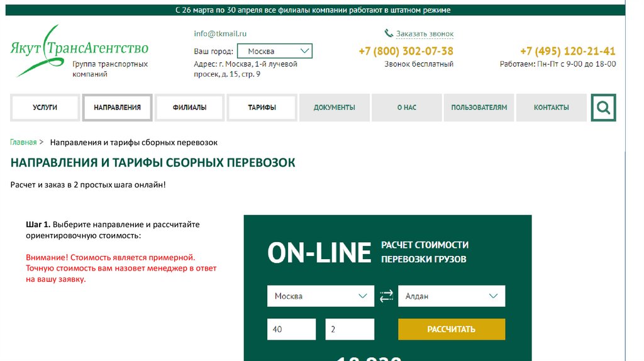Select the Направления menu item
The image size is (644, 361).
coord(117,108)
